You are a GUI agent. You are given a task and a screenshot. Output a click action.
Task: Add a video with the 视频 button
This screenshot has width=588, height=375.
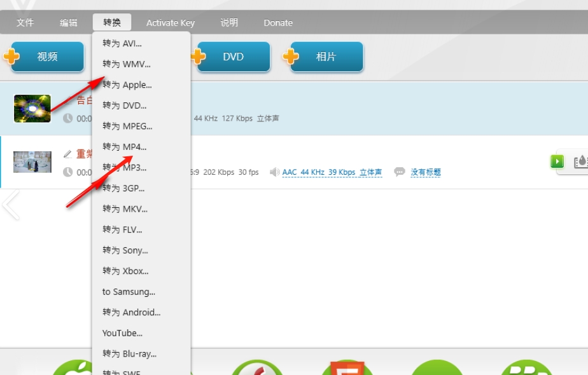47,57
